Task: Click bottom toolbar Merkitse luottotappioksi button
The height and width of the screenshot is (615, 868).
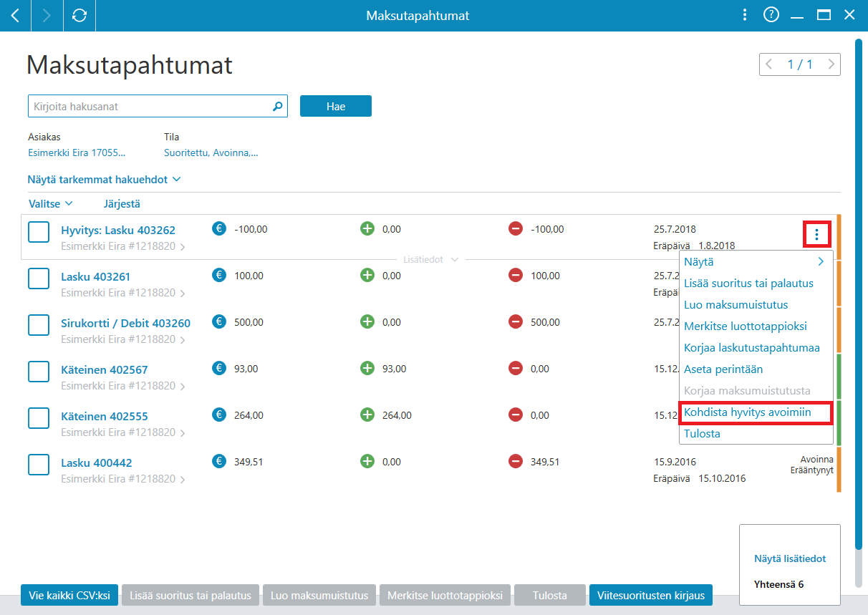Action: click(445, 595)
